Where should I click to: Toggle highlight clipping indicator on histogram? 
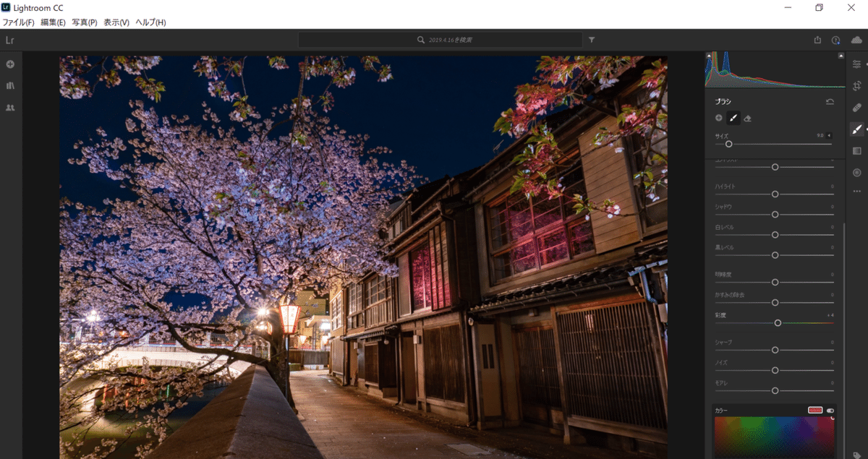[x=841, y=55]
